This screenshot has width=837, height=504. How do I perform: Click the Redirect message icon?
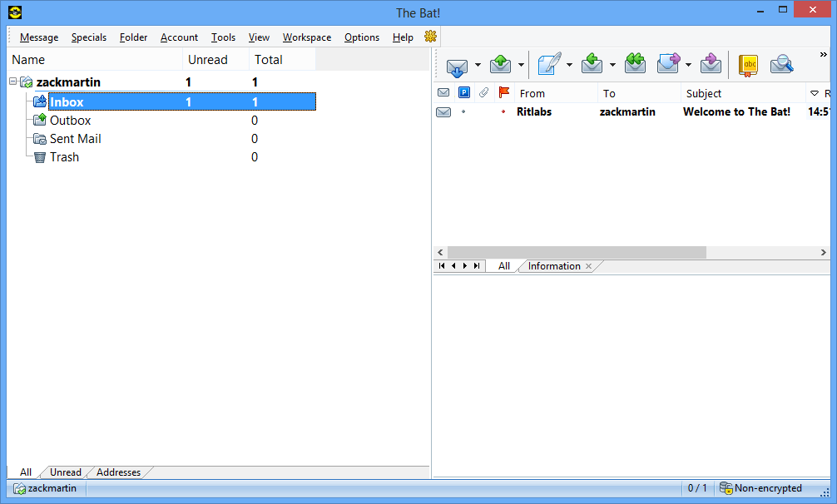(x=711, y=64)
